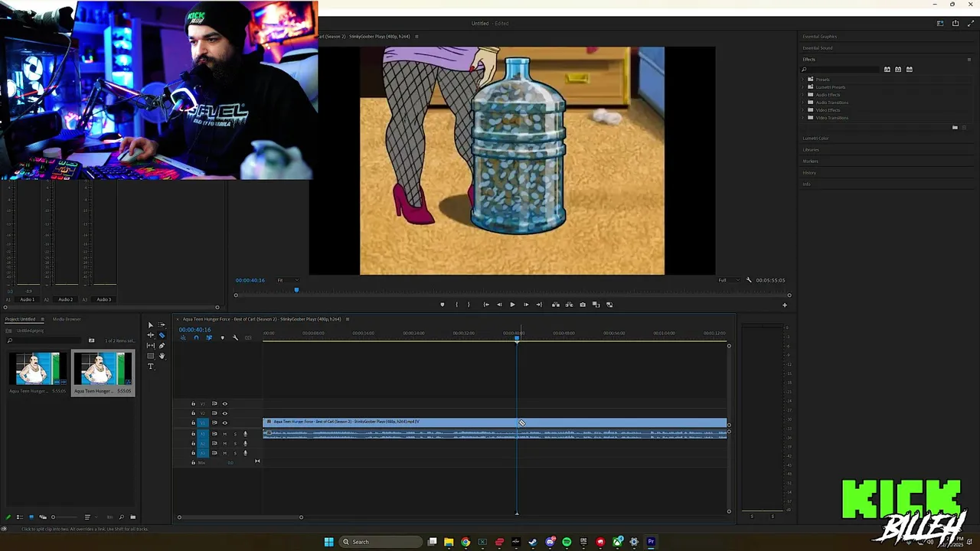980x551 pixels.
Task: Select the Track Select Forward tool
Action: 162,325
